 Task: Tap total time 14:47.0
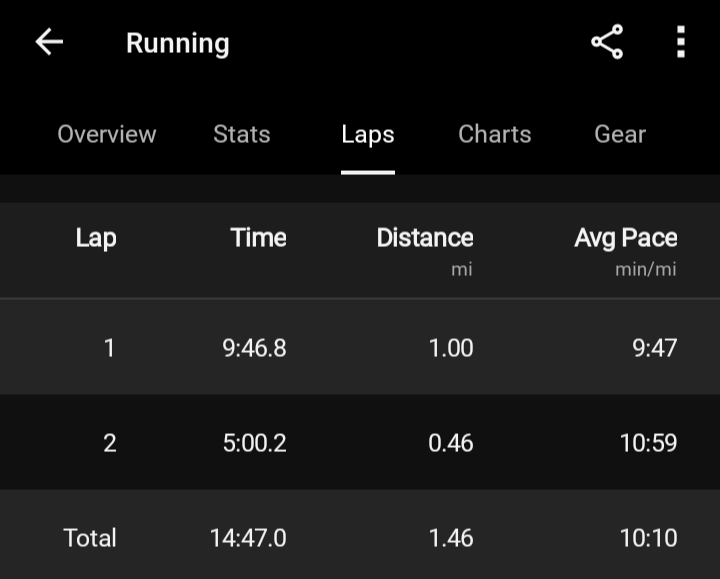[x=248, y=538]
